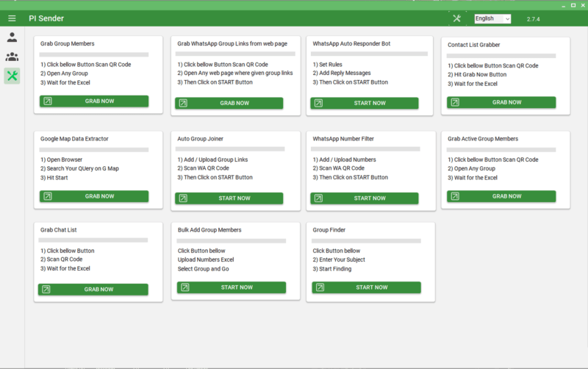
Task: Click the wrench tools icon in header
Action: [x=457, y=18]
